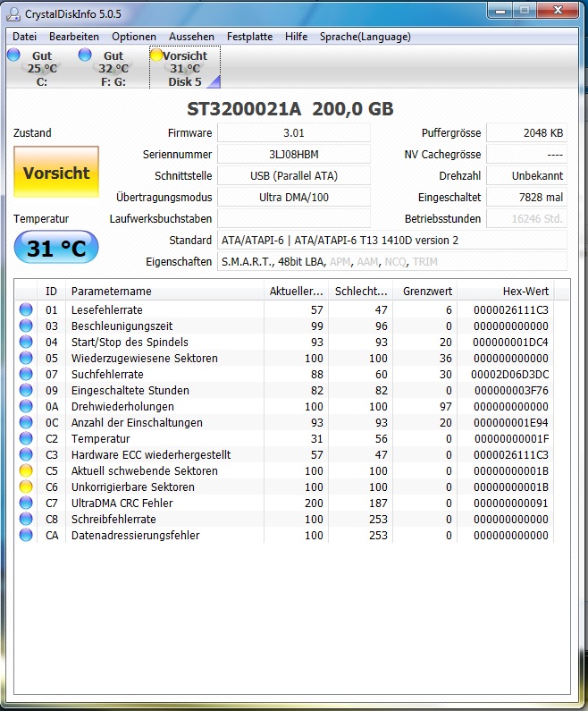The height and width of the screenshot is (711, 588).
Task: Click the yellow Vorsicht health status button
Action: coord(56,172)
